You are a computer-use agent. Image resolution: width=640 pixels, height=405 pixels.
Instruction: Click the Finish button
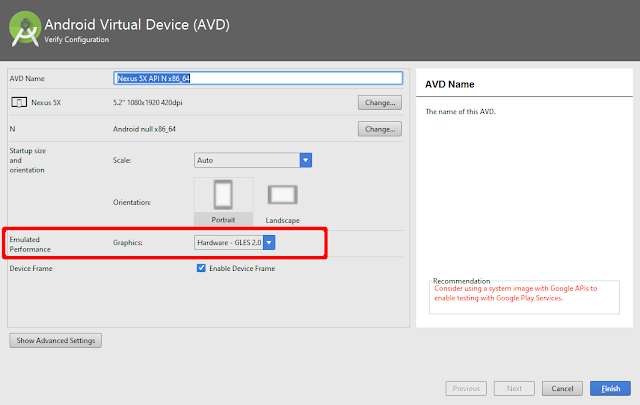coord(610,388)
